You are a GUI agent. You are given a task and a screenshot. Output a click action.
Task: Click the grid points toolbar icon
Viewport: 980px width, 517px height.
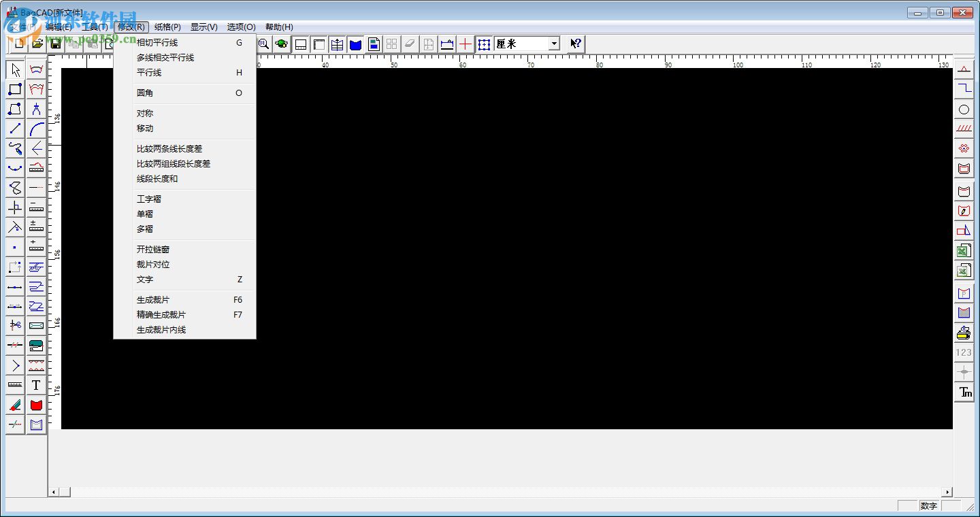pos(484,44)
